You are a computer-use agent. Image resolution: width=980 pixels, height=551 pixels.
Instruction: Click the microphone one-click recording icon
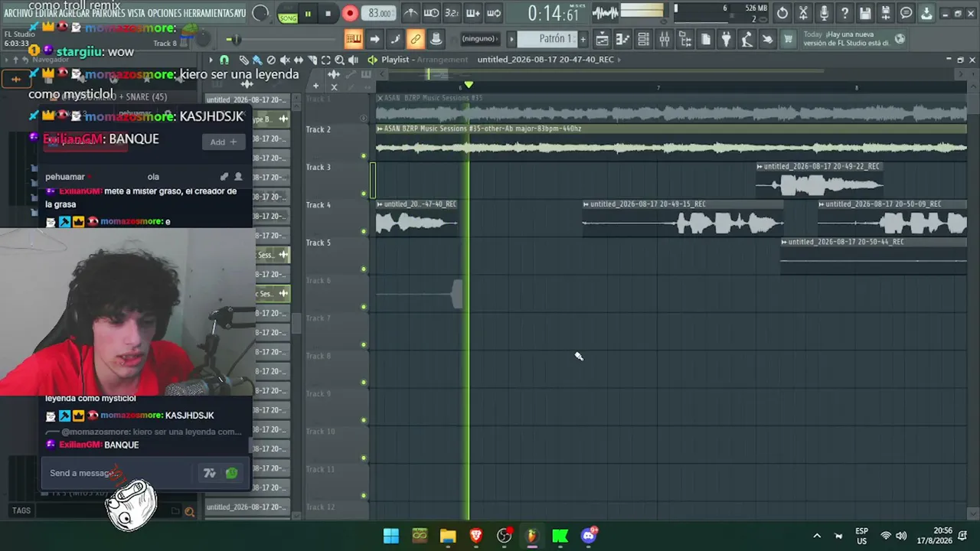(824, 13)
